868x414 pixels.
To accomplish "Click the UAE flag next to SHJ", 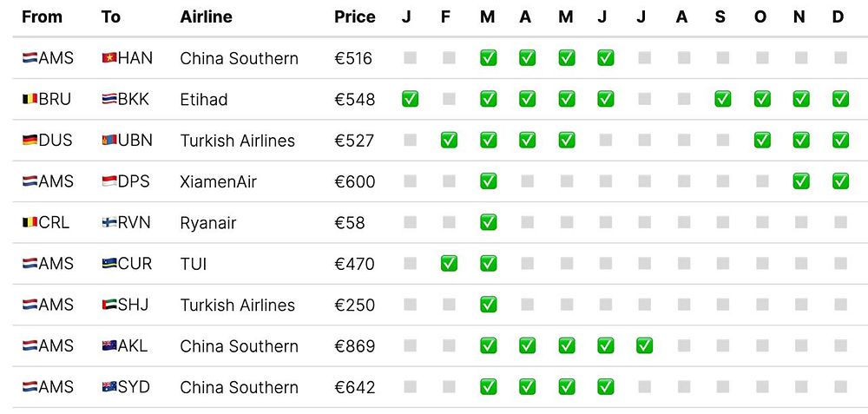I will click(x=108, y=305).
